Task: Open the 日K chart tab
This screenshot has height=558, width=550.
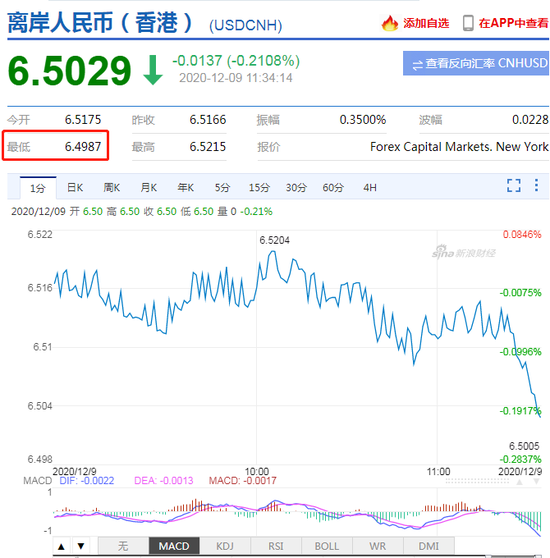Action: 75,188
